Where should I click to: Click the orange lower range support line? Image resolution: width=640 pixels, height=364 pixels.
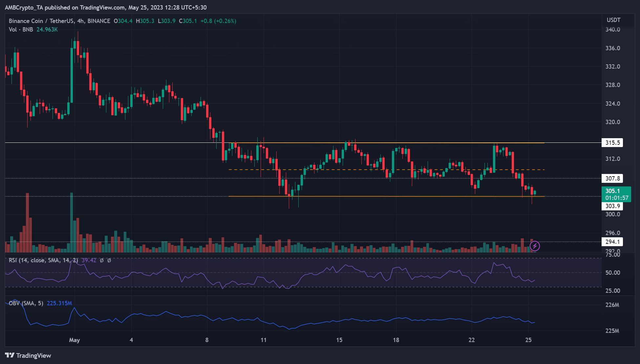[386, 197]
